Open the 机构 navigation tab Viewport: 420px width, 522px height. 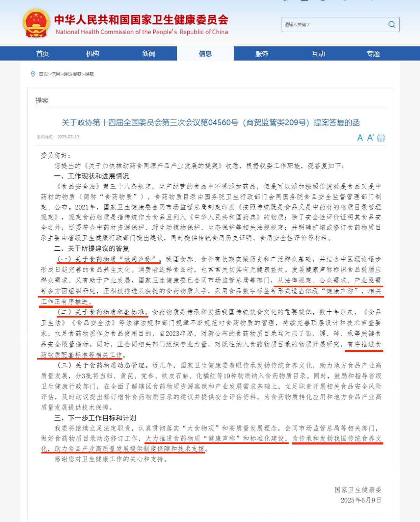(x=92, y=54)
